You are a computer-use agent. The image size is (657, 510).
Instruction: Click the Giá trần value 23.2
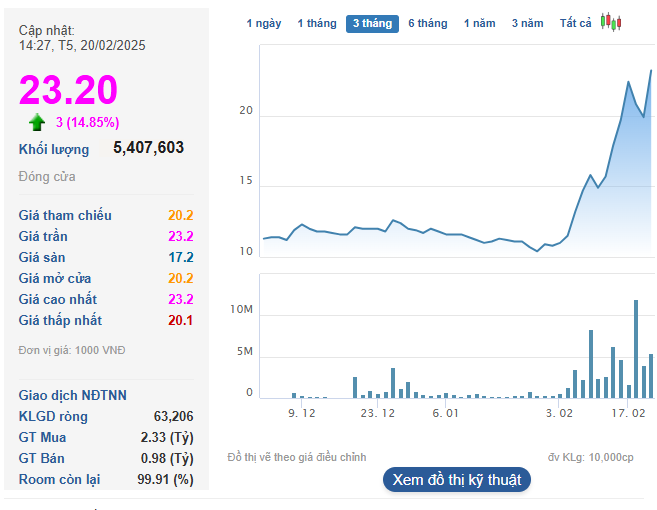click(x=180, y=237)
